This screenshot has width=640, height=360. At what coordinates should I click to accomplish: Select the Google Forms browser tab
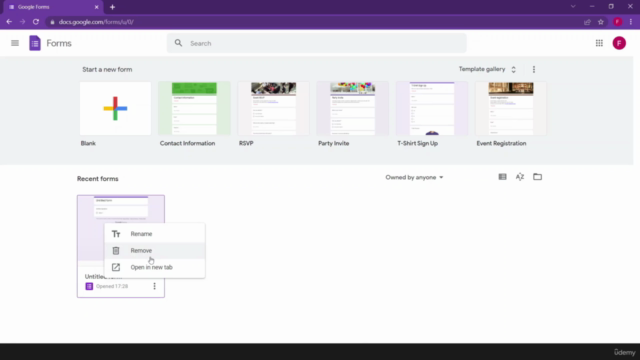(53, 7)
